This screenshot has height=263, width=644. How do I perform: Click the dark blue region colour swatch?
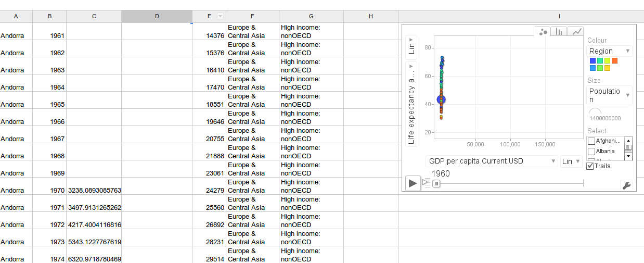tap(593, 61)
